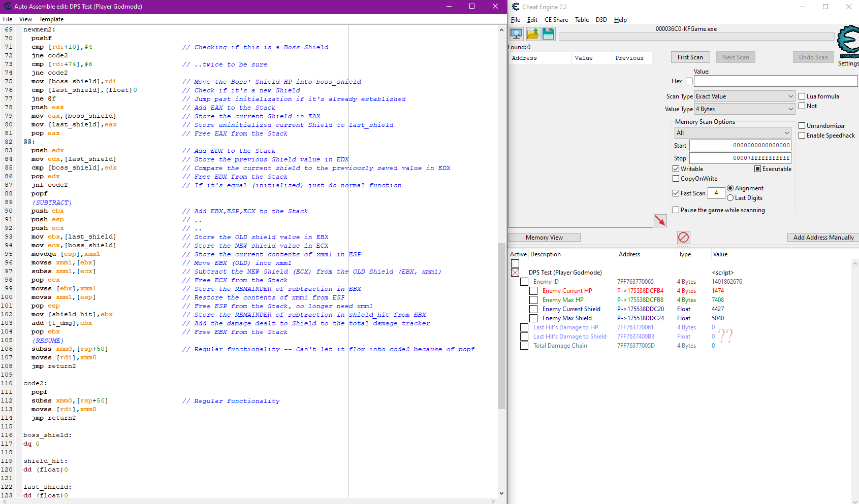The image size is (859, 504).
Task: Open the CE Share menu
Action: coord(556,20)
